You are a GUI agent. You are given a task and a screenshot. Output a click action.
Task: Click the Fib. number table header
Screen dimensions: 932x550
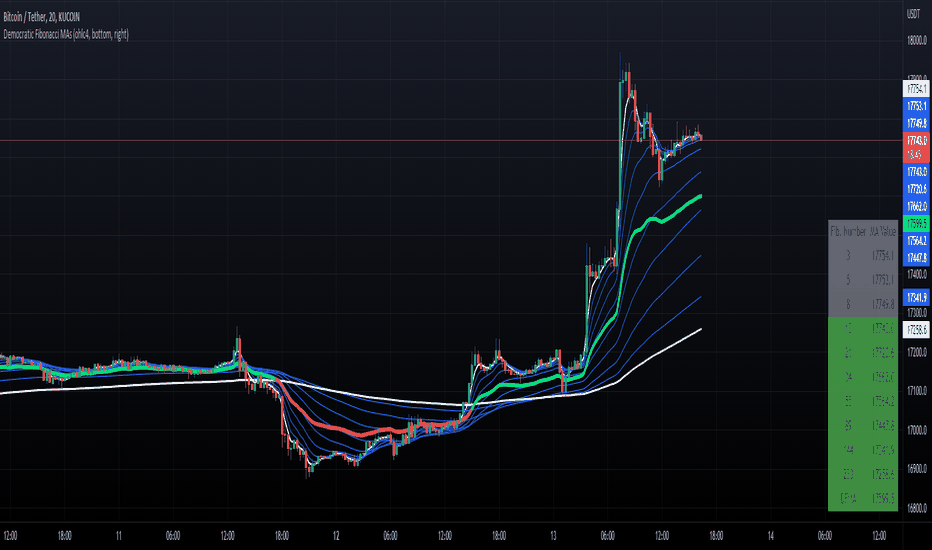pyautogui.click(x=848, y=231)
